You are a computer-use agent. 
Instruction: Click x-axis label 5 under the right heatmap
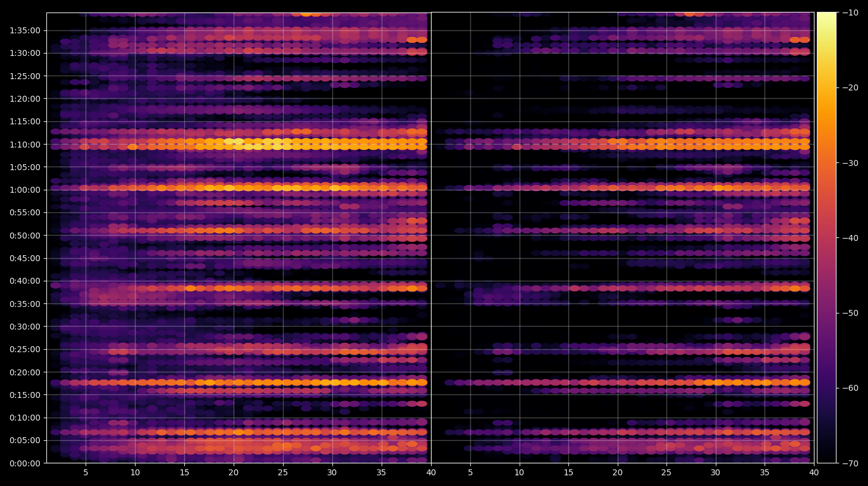(x=470, y=473)
